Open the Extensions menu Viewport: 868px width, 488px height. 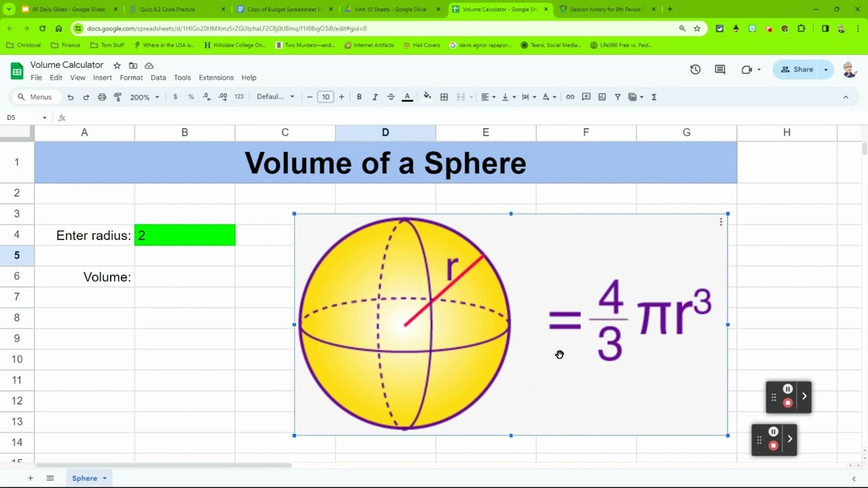pos(216,77)
